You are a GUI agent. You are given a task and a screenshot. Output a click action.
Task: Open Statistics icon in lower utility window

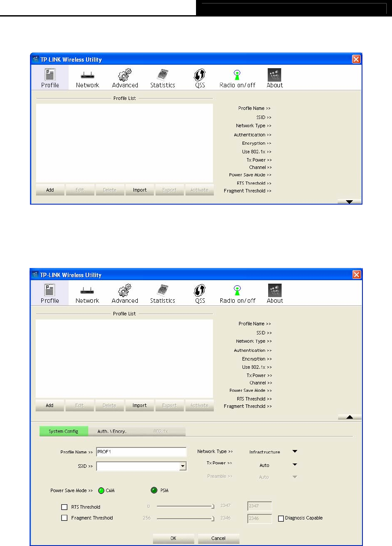pos(163,294)
